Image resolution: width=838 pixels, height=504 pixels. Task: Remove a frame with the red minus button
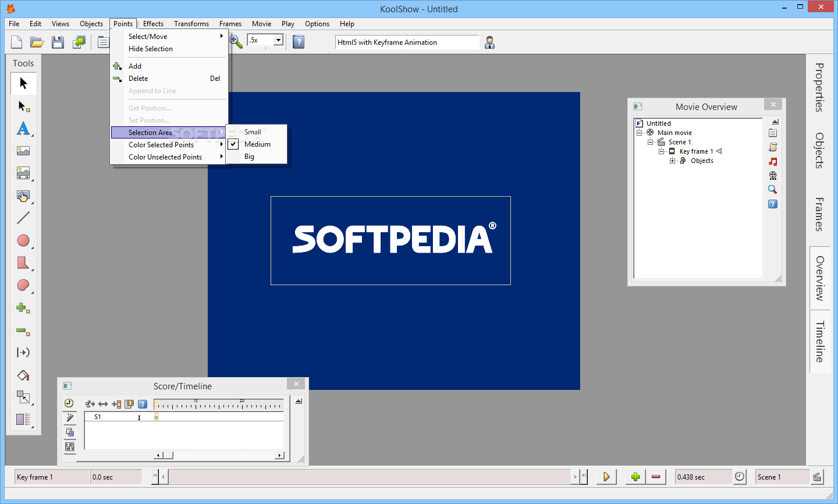(656, 477)
